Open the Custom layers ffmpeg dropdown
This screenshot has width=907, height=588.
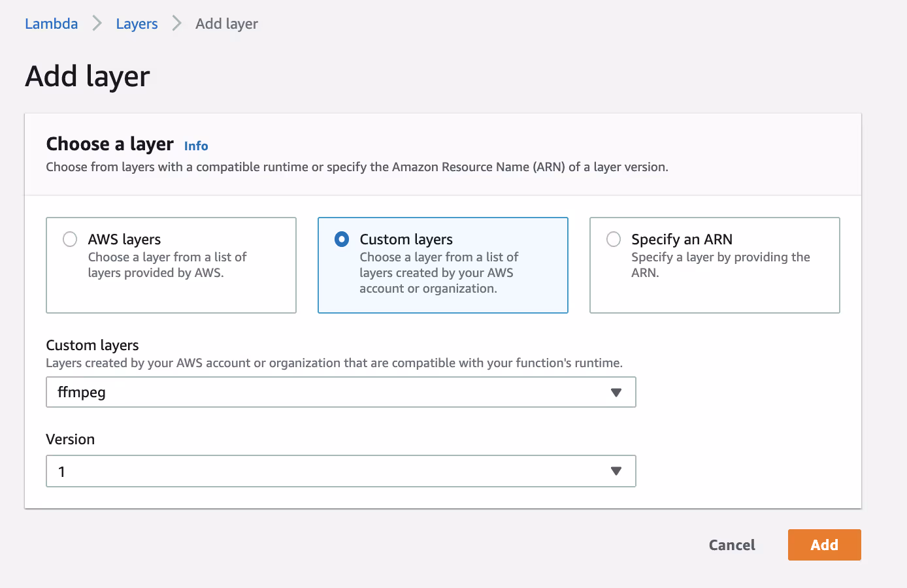coord(340,393)
